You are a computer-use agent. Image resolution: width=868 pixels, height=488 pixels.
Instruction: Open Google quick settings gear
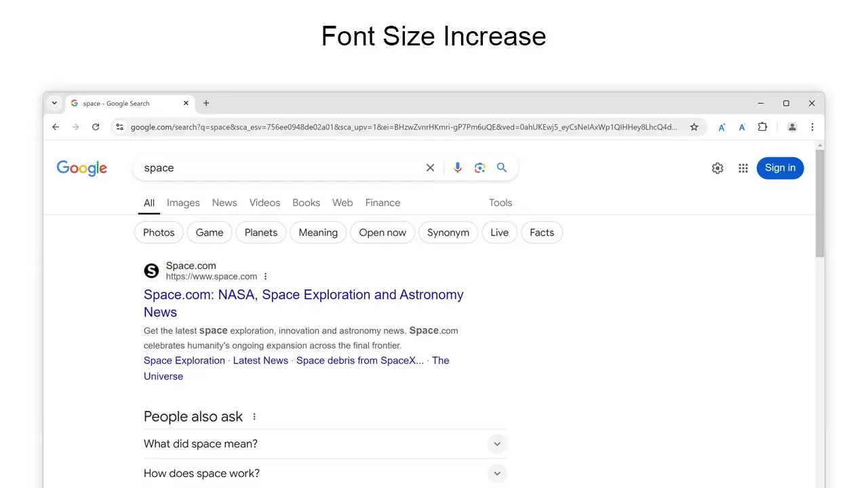click(x=717, y=168)
